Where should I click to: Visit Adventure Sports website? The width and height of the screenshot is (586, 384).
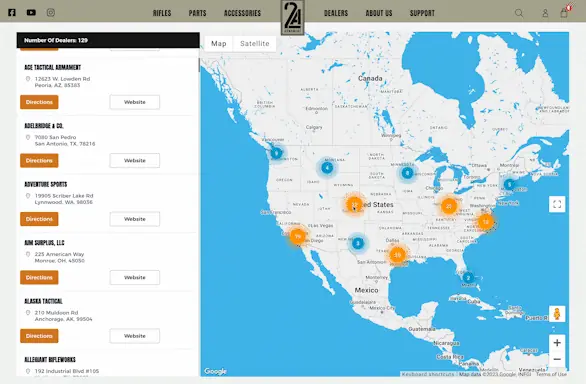coord(135,219)
